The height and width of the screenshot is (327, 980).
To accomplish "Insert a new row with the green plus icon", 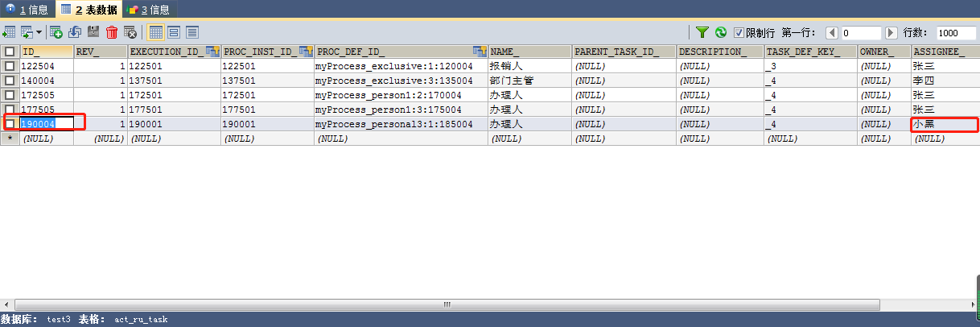I will click(x=56, y=32).
